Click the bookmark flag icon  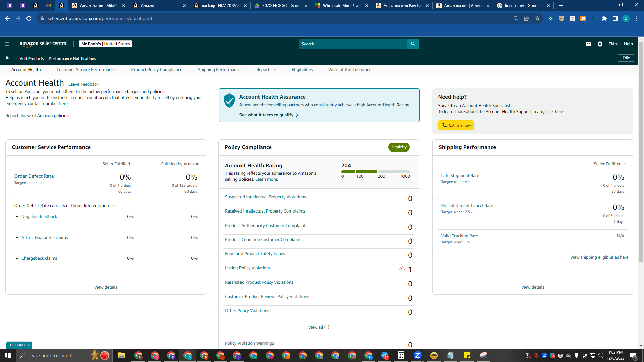(x=7, y=58)
